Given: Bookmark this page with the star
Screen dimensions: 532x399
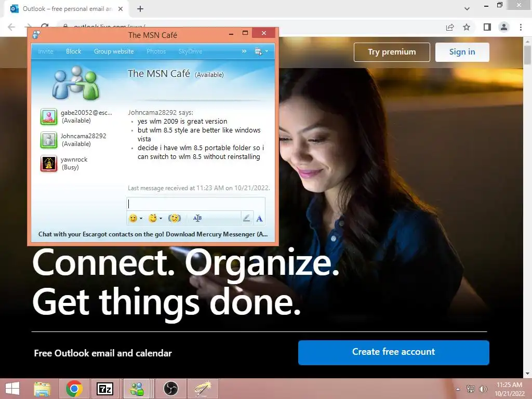Looking at the screenshot, I should 467,27.
